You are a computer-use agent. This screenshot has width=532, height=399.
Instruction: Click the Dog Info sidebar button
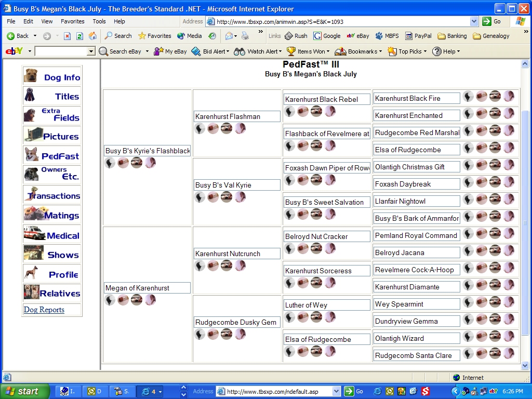pyautogui.click(x=52, y=76)
